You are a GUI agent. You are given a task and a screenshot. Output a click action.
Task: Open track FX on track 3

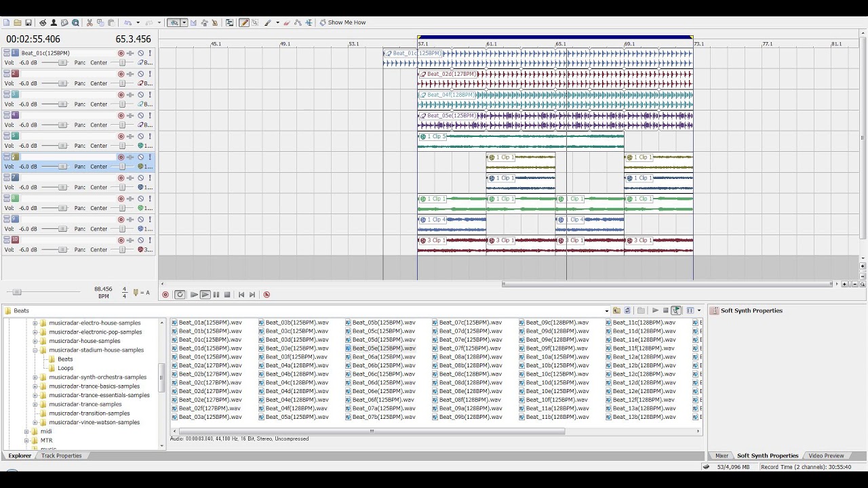[x=130, y=95]
